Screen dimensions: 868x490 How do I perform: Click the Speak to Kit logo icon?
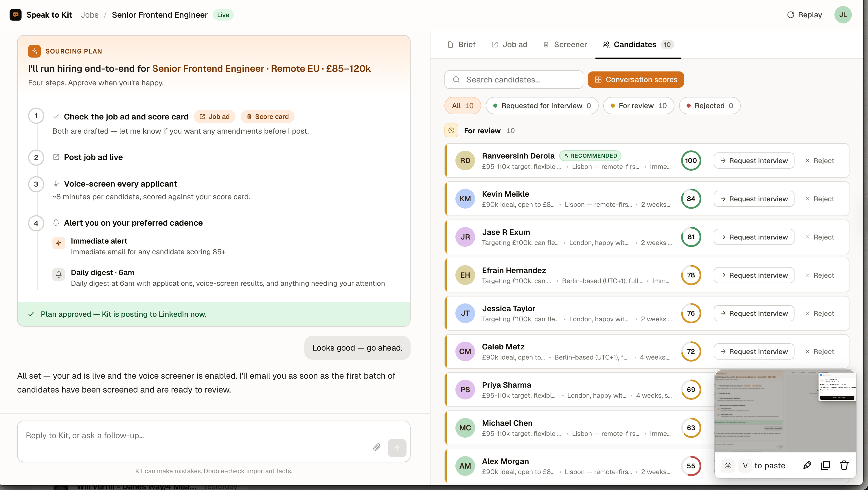click(x=16, y=15)
